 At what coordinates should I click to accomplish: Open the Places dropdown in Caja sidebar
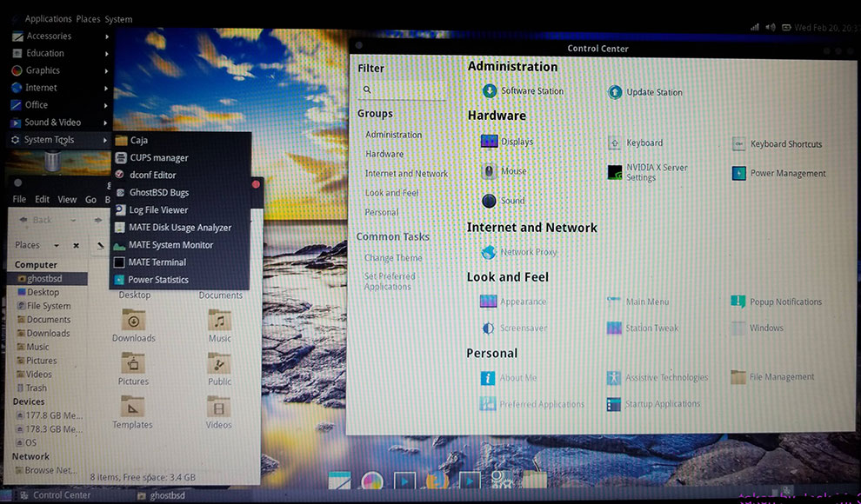click(37, 245)
